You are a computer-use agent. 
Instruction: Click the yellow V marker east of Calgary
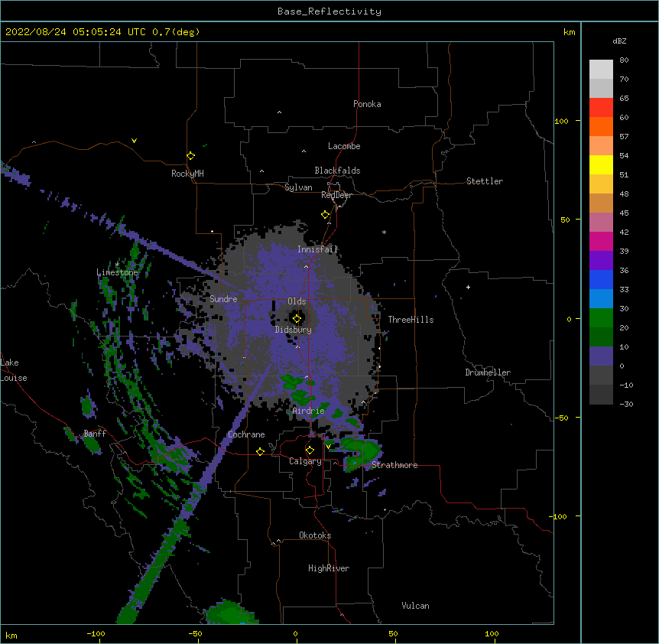click(x=328, y=447)
